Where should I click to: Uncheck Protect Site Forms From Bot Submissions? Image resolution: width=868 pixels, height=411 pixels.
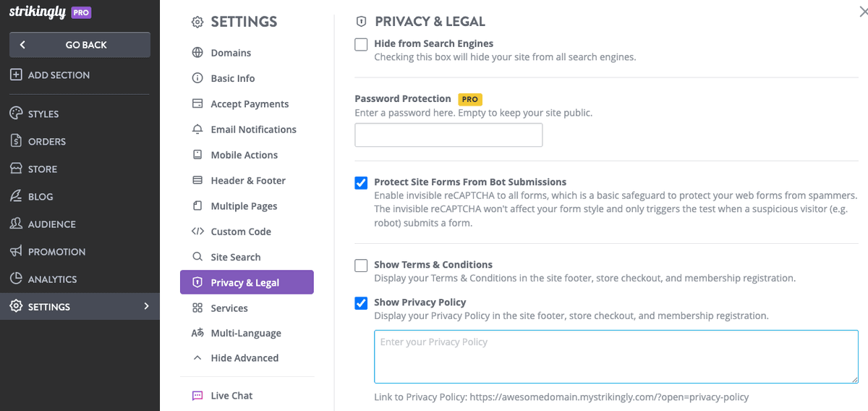coord(361,182)
